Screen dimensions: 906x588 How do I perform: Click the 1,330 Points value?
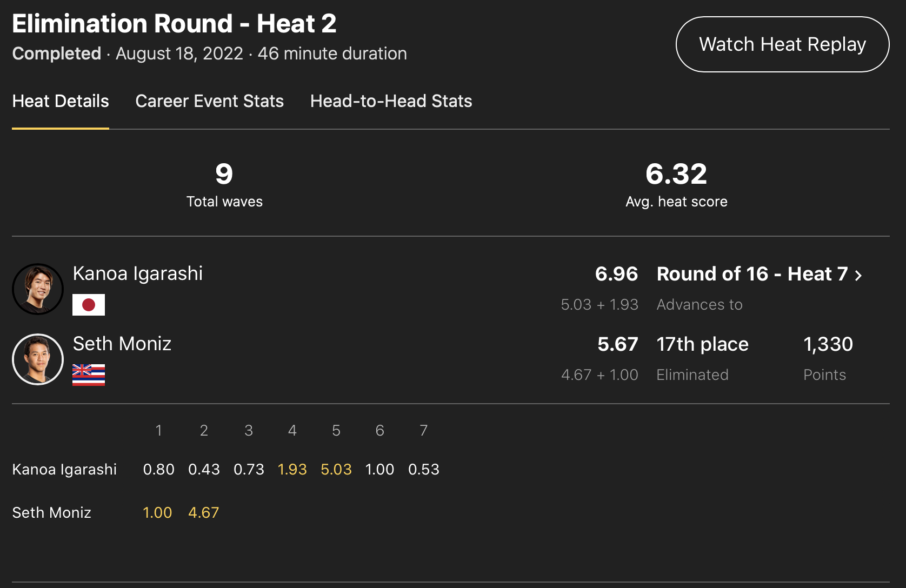pos(828,344)
